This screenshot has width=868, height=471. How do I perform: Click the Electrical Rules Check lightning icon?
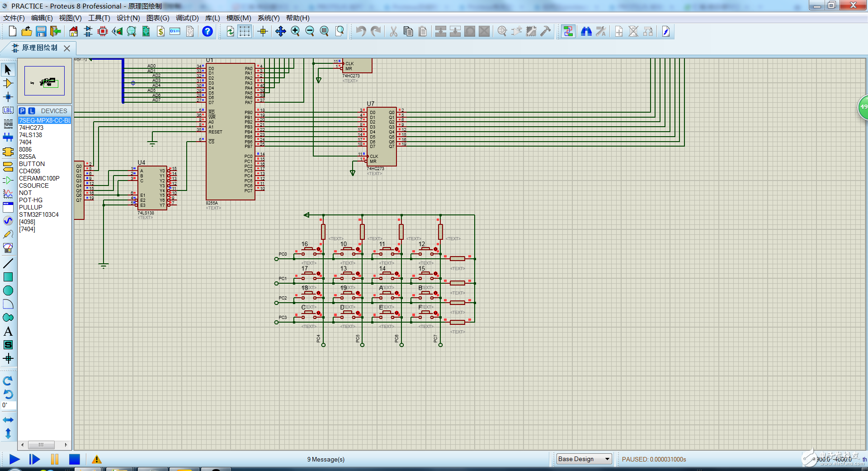click(666, 31)
